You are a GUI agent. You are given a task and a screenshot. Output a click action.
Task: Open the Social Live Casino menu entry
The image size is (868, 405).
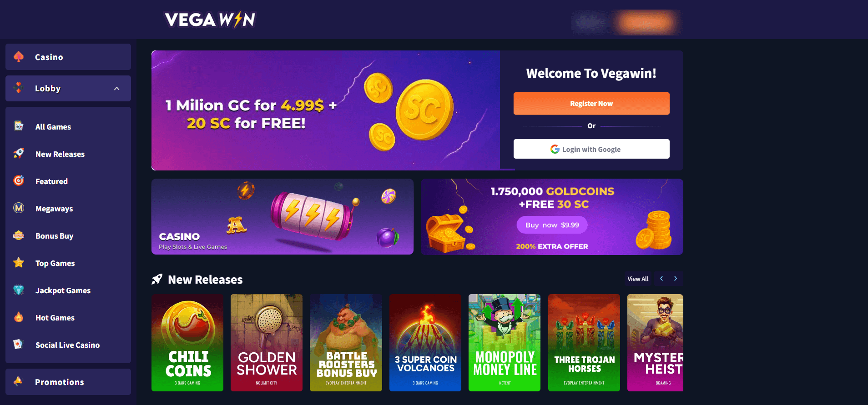[x=68, y=345]
